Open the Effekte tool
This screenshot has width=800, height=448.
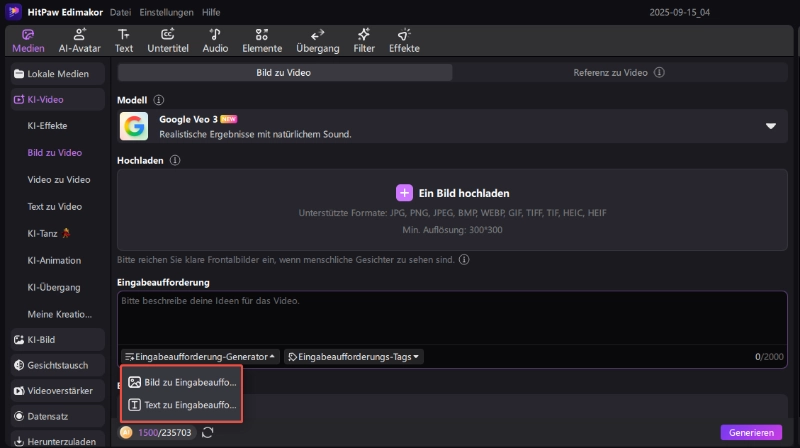point(404,41)
